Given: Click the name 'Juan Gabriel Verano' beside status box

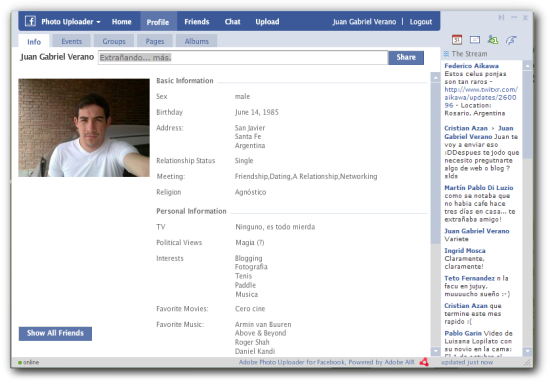Looking at the screenshot, I should click(x=57, y=57).
